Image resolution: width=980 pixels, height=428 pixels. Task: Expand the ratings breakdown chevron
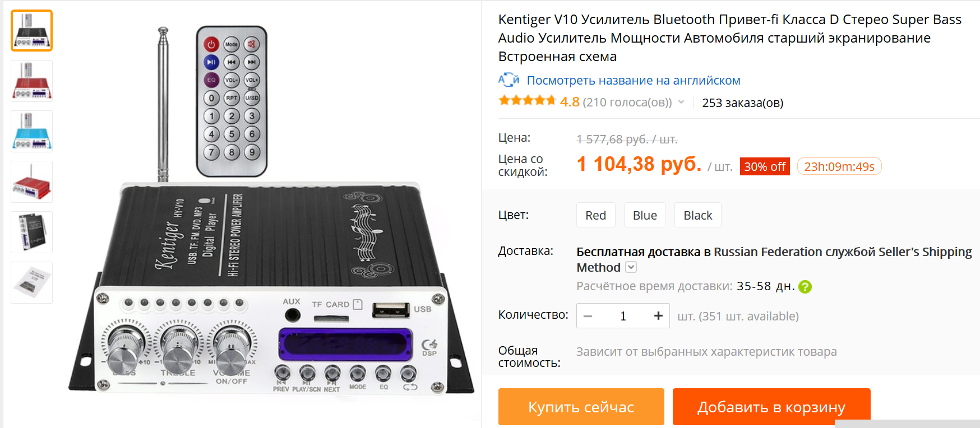(x=681, y=102)
